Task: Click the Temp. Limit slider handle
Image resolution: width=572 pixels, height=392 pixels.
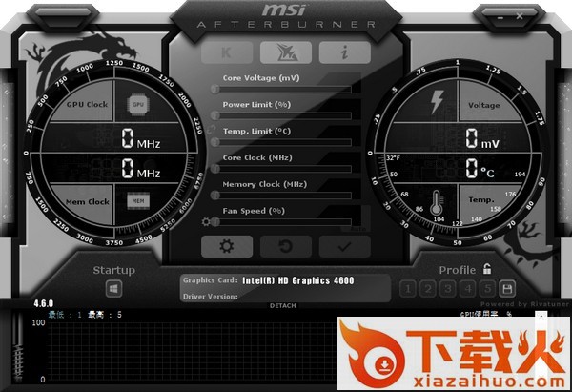Action: click(215, 142)
